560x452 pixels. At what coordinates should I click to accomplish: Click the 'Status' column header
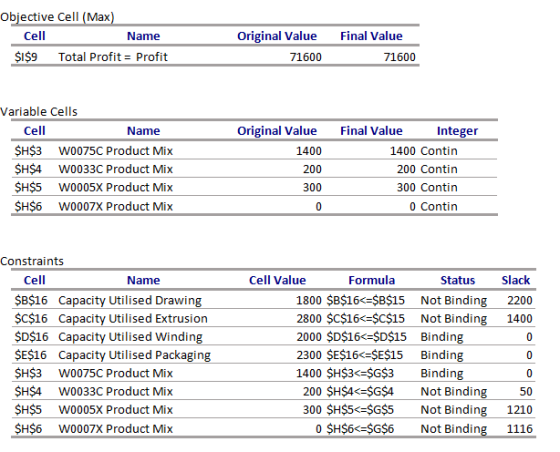pos(458,280)
